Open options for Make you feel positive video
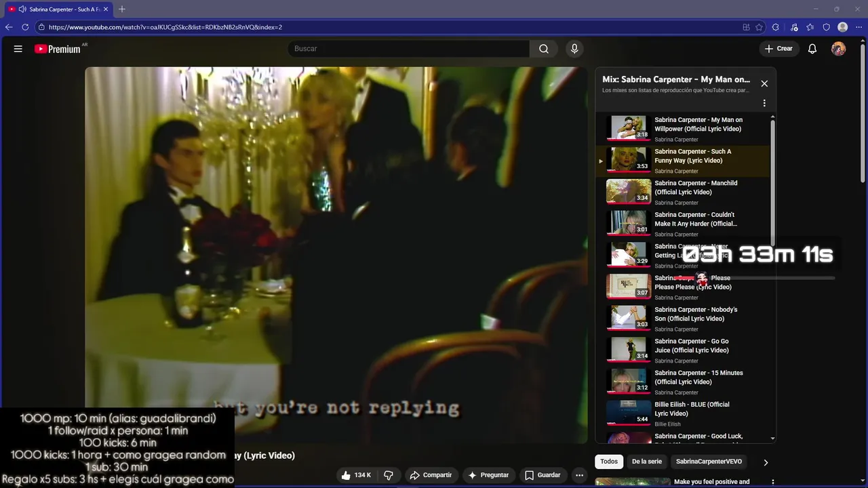868x488 pixels. click(x=772, y=482)
